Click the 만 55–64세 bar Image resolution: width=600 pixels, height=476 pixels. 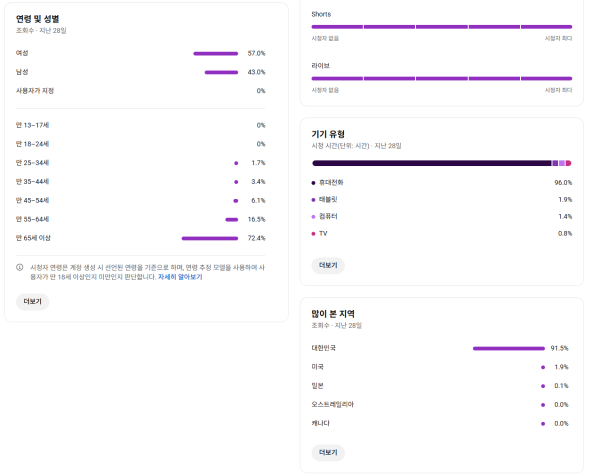point(232,220)
